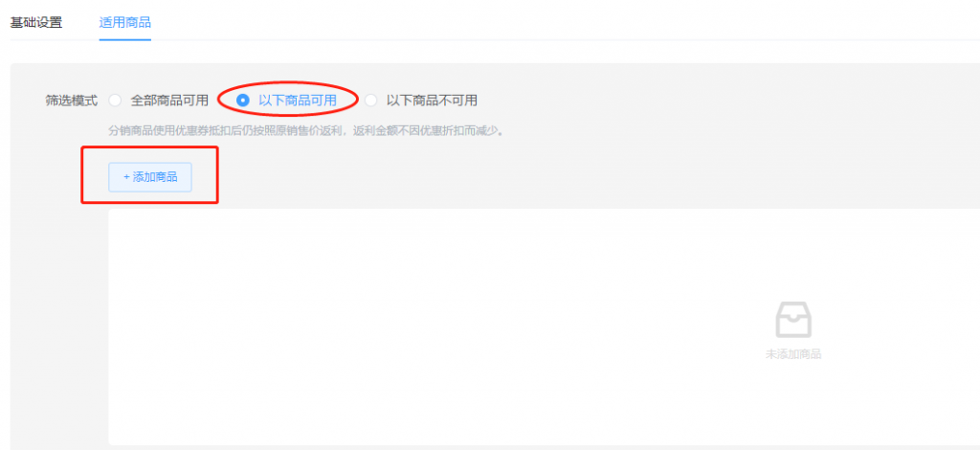Switch to the 基础设置 tab
This screenshot has width=980, height=450.
pos(36,23)
